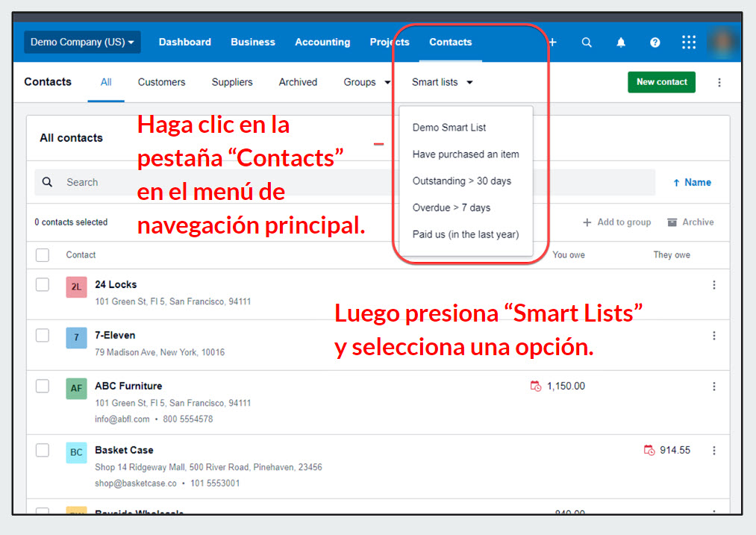The image size is (756, 535).
Task: Click the plus quick-add icon
Action: pyautogui.click(x=553, y=43)
